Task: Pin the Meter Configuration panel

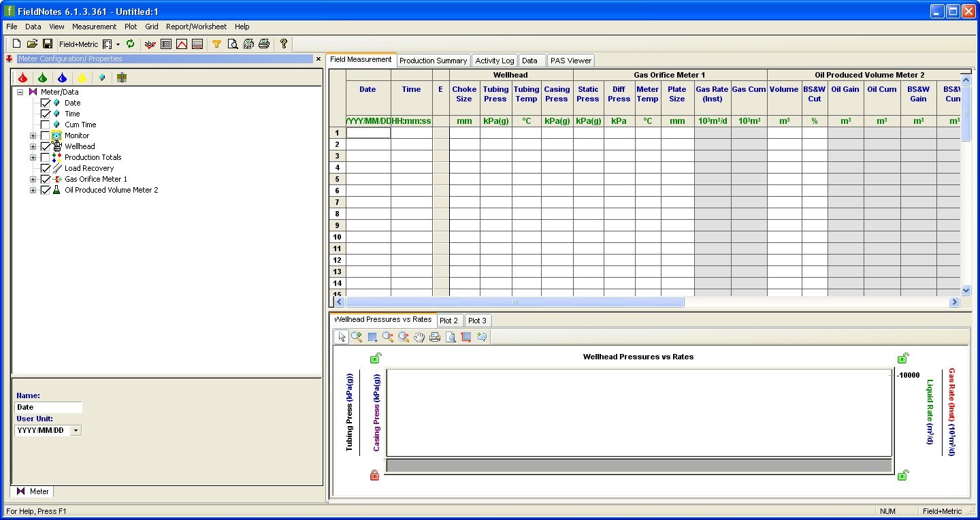Action: [x=10, y=59]
